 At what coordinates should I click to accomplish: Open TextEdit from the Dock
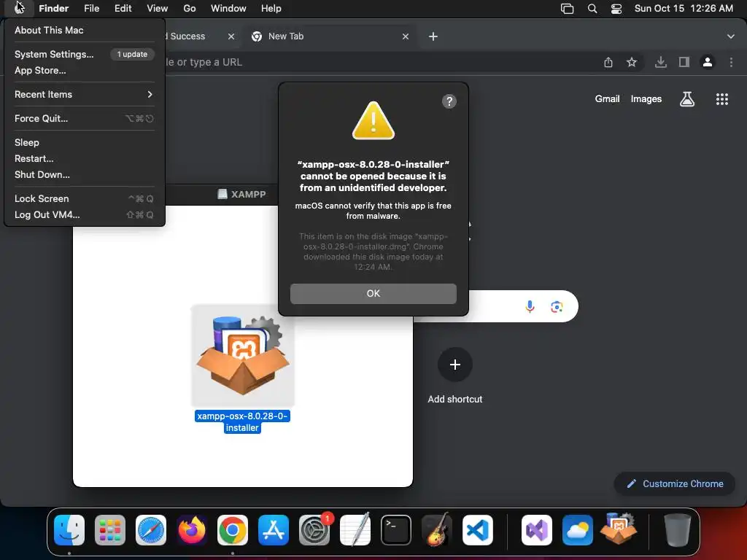click(355, 530)
